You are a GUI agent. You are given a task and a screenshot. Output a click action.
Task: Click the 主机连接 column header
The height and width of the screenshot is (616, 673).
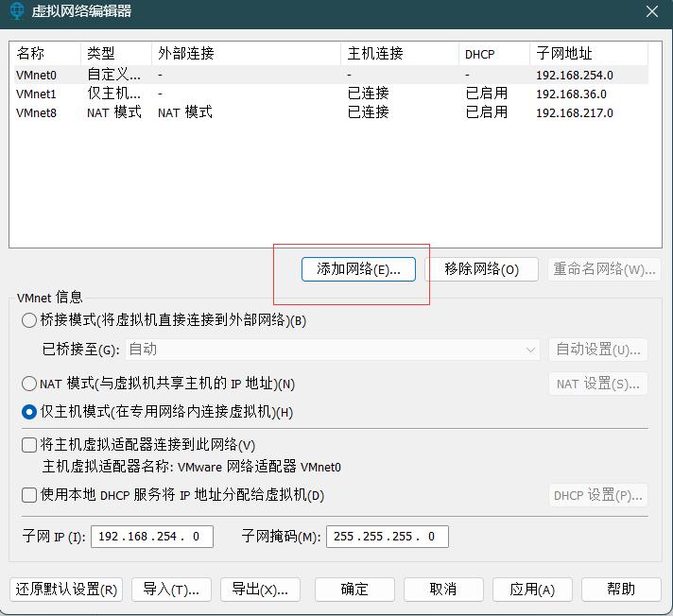(400, 54)
